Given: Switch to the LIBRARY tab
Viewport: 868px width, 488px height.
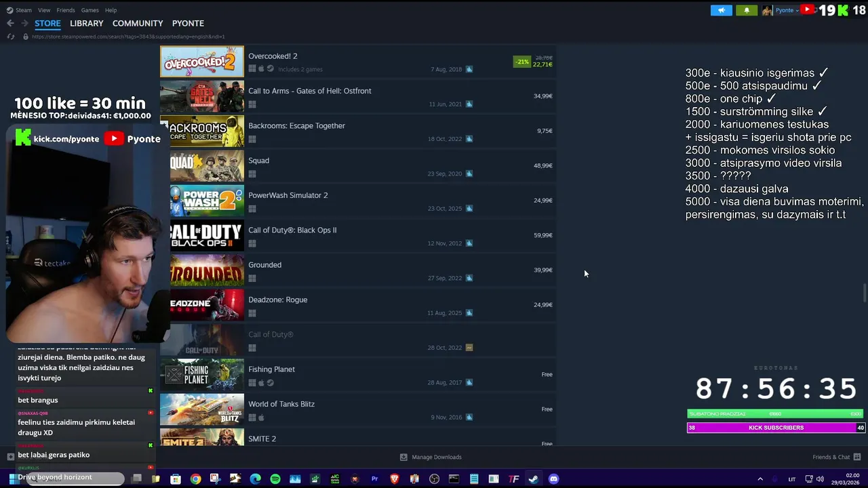Looking at the screenshot, I should point(87,23).
